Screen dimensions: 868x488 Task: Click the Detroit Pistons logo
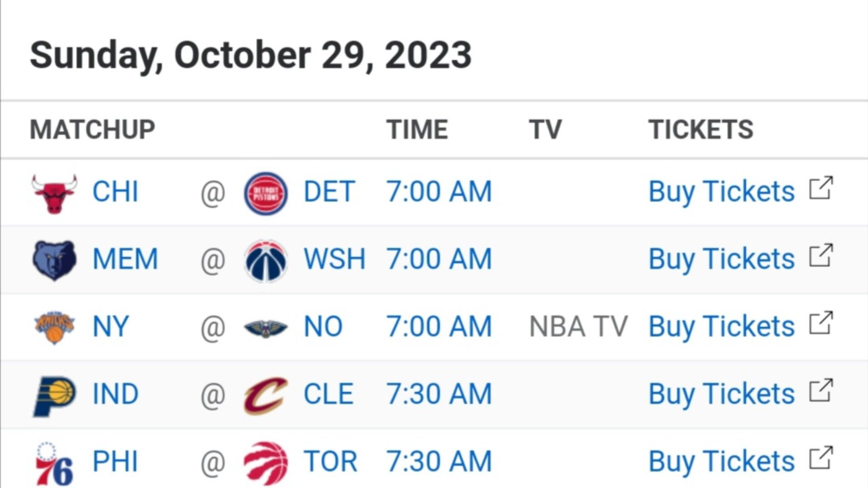(265, 193)
